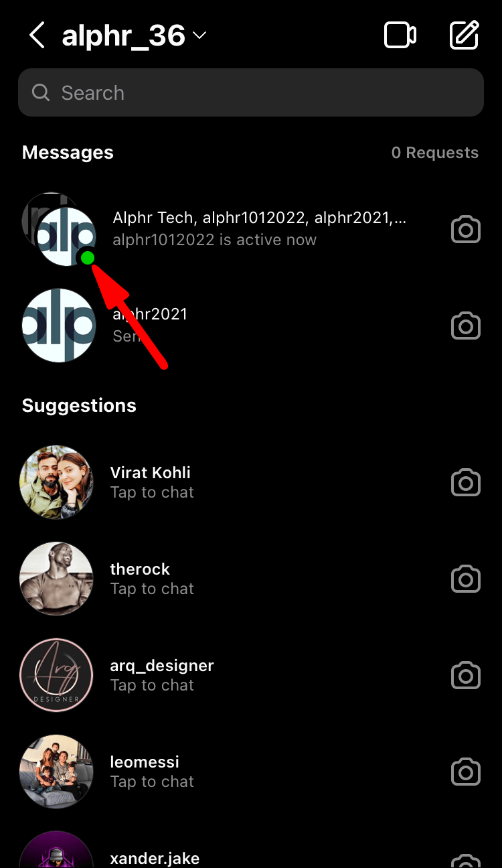Click the magnifier icon in search bar
The image size is (502, 868).
point(41,92)
